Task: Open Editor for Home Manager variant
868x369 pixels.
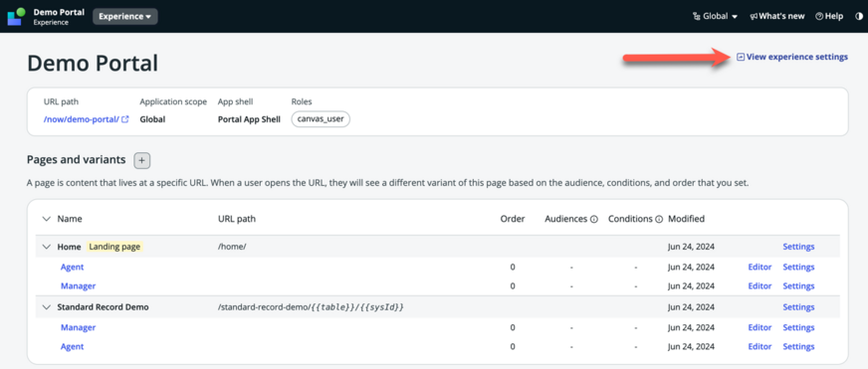Action: [759, 286]
